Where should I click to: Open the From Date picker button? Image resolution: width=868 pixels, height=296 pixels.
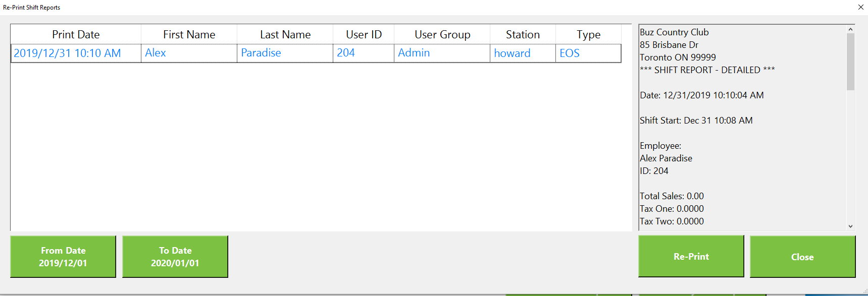63,257
